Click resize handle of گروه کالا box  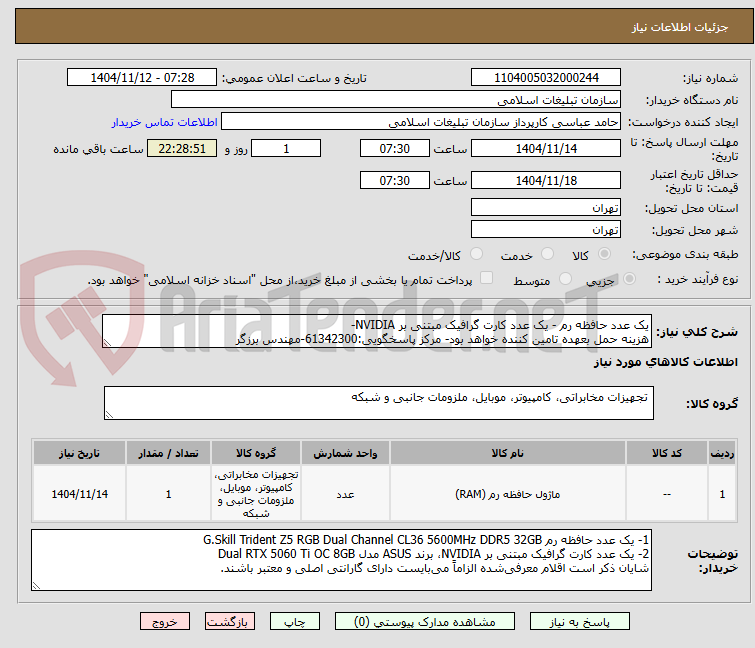click(109, 414)
